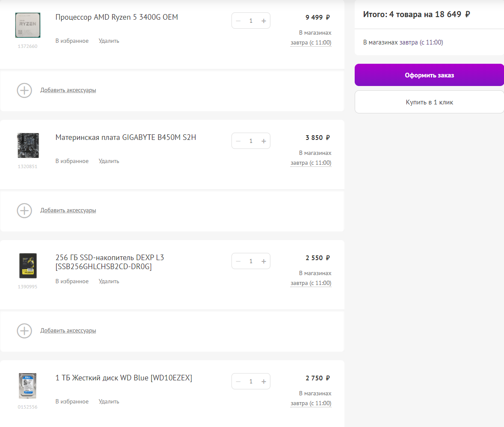Viewport: 504px width, 427px height.
Task: Click plus circle icon below DEXP SSD
Action: click(24, 331)
